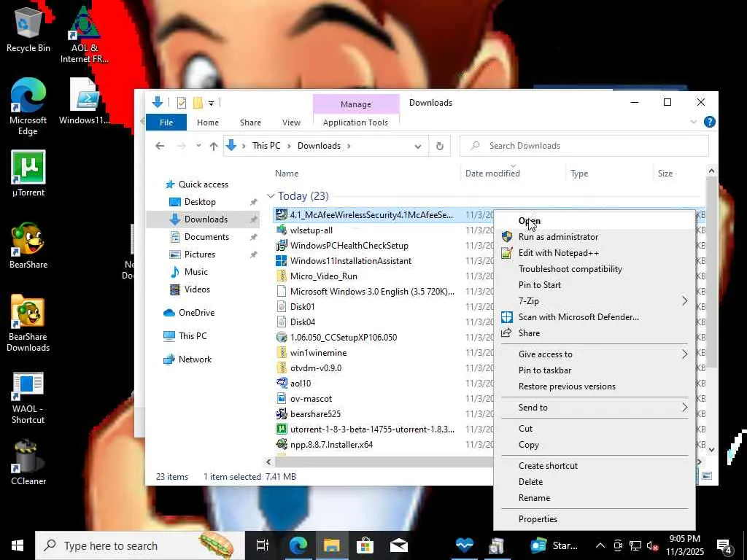Select npp.8.8.7.Installer.x64 file
This screenshot has height=560, width=747.
coord(325,445)
